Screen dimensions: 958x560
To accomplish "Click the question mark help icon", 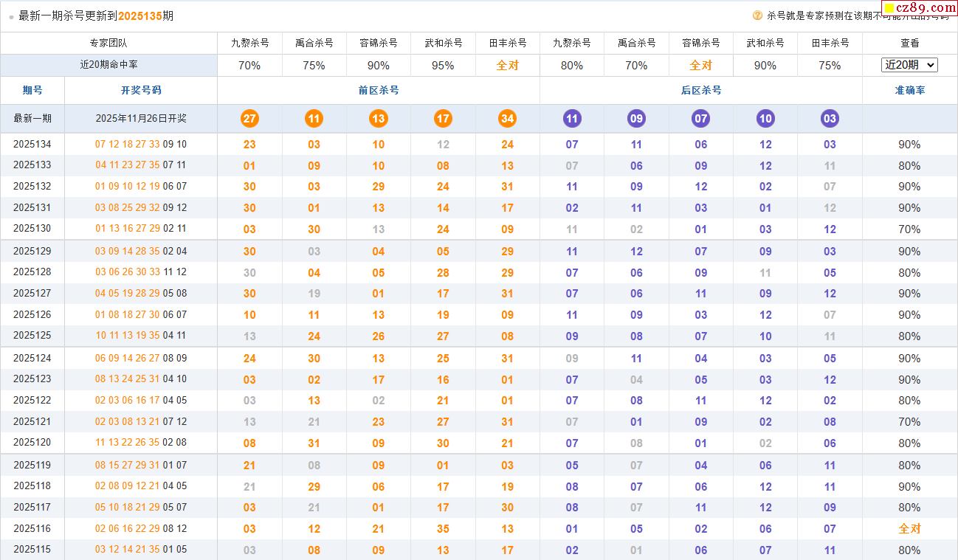I will [757, 15].
